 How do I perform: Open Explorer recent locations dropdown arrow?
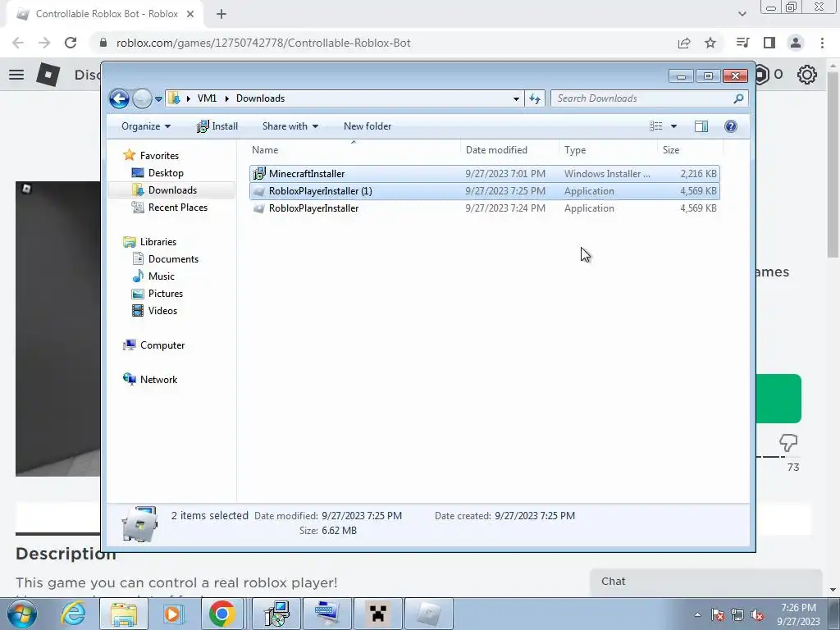coord(158,99)
